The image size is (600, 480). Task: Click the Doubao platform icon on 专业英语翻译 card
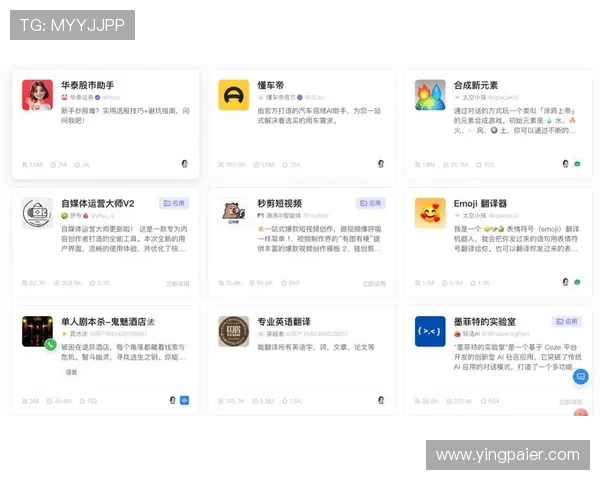pyautogui.click(x=381, y=400)
